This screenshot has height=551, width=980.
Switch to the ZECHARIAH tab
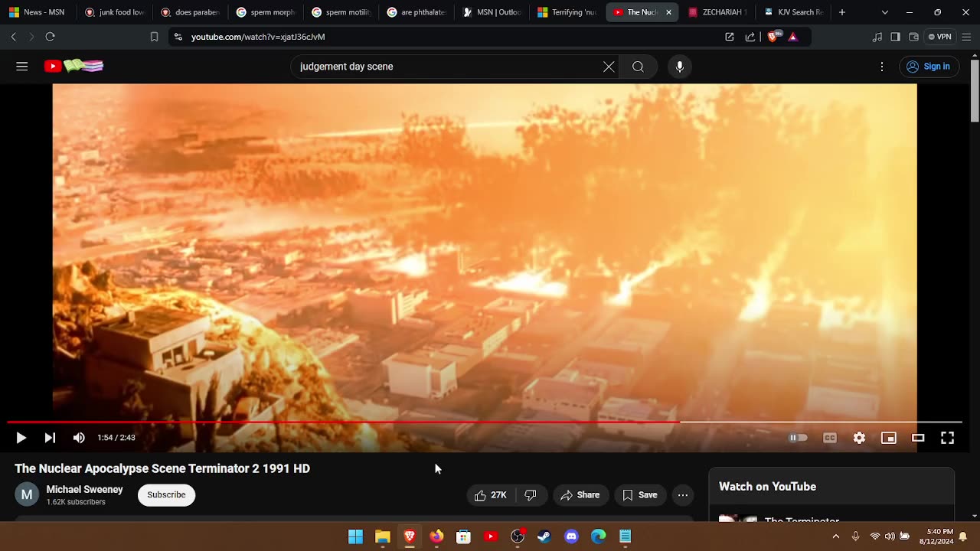(x=717, y=12)
